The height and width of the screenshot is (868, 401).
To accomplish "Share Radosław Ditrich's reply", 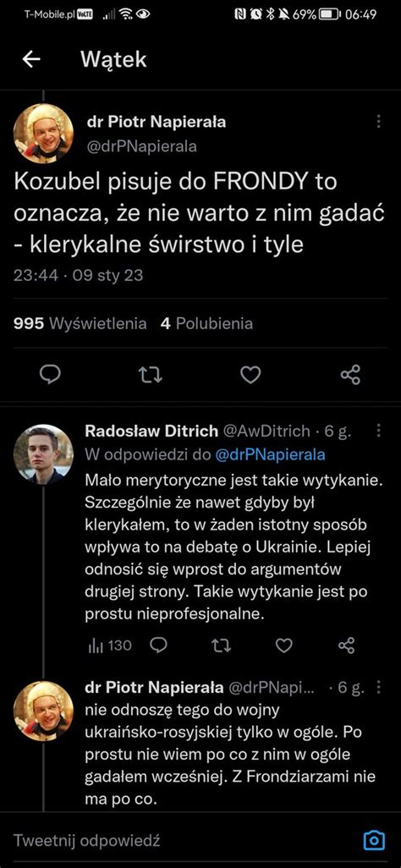I will [x=347, y=645].
